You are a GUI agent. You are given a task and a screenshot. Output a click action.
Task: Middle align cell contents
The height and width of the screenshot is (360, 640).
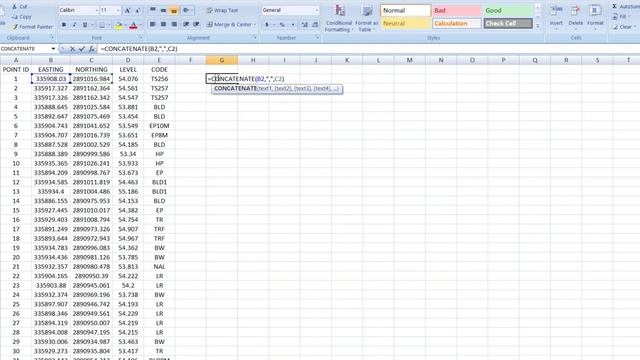pos(163,10)
